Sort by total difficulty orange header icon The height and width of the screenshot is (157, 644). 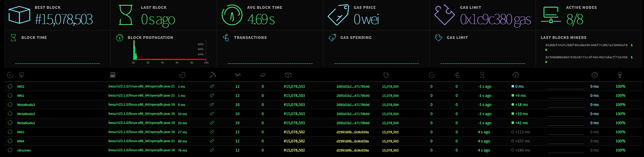tap(386, 75)
